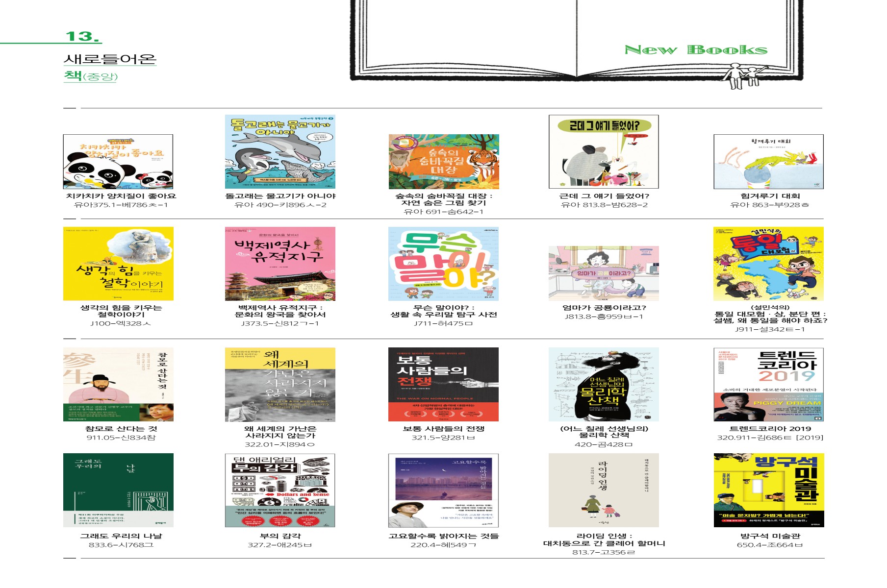Image resolution: width=887 pixels, height=588 pixels.
Task: Select call number 유아375.1-베786ㅊ-1
Action: tap(121, 205)
